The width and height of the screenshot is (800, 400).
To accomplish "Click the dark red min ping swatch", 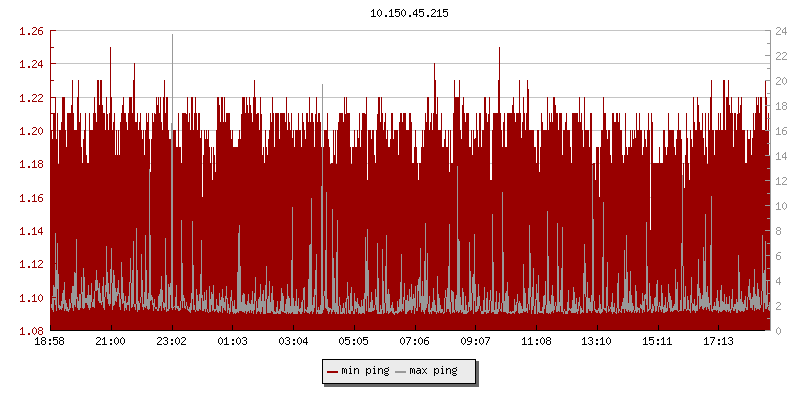I will pos(333,372).
